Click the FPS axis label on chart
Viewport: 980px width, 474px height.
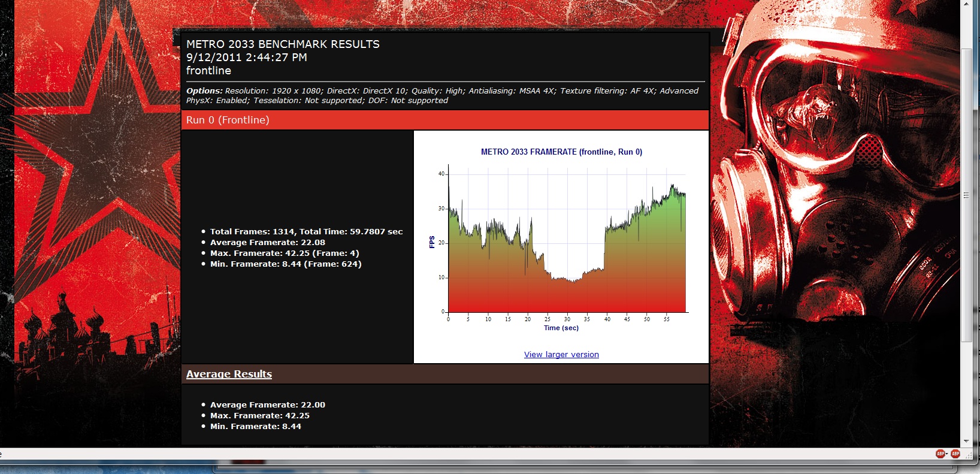432,242
